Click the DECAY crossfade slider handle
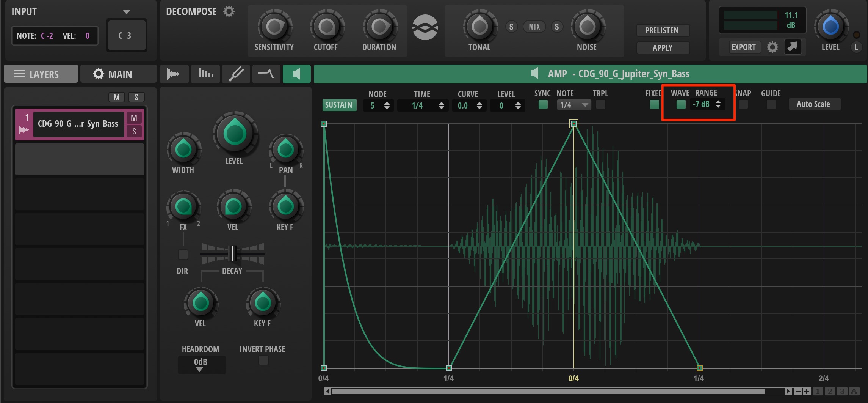The height and width of the screenshot is (403, 868). (233, 253)
